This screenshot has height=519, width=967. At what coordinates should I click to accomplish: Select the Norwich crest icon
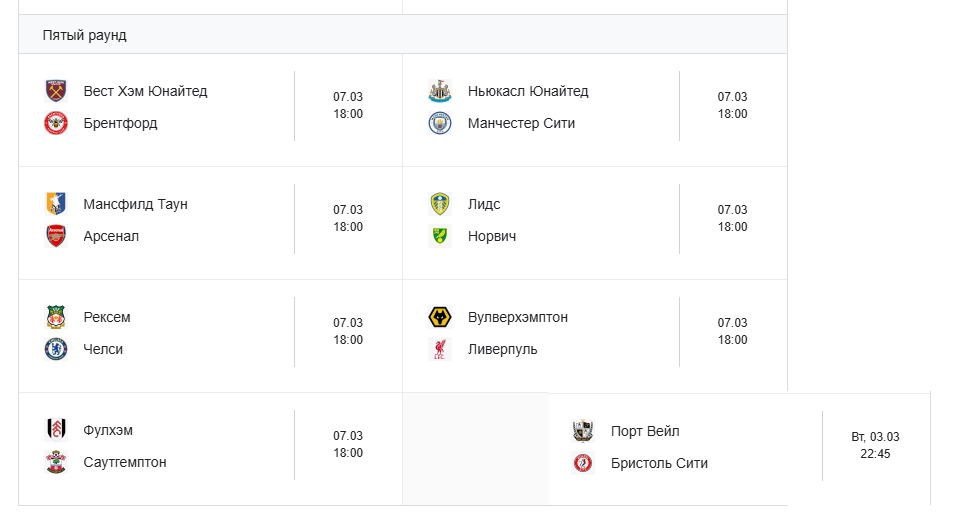click(x=440, y=236)
